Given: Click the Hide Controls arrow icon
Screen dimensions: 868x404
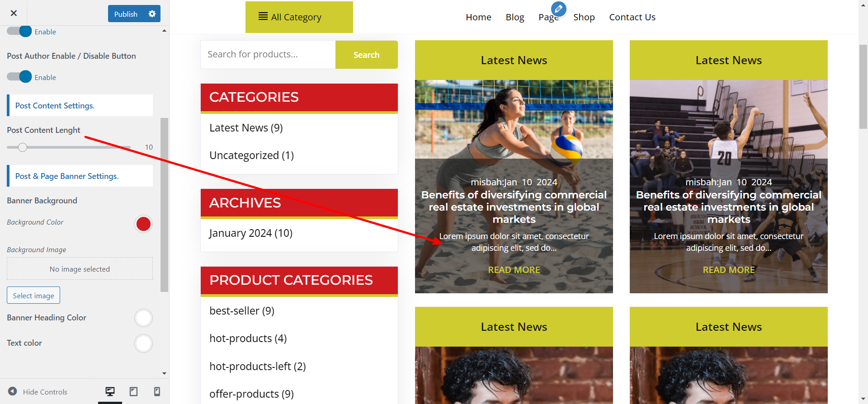Looking at the screenshot, I should [13, 391].
